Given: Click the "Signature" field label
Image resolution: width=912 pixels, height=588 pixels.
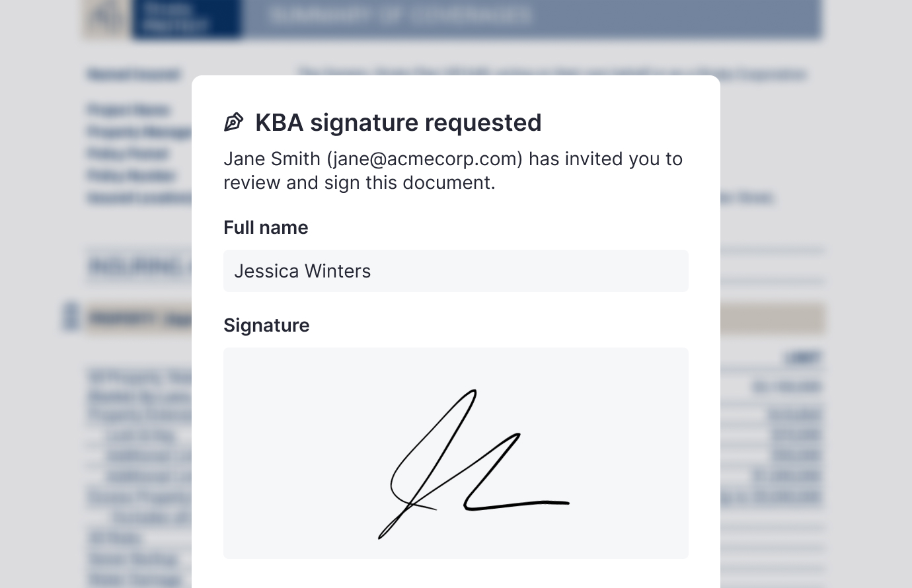Looking at the screenshot, I should 266,325.
